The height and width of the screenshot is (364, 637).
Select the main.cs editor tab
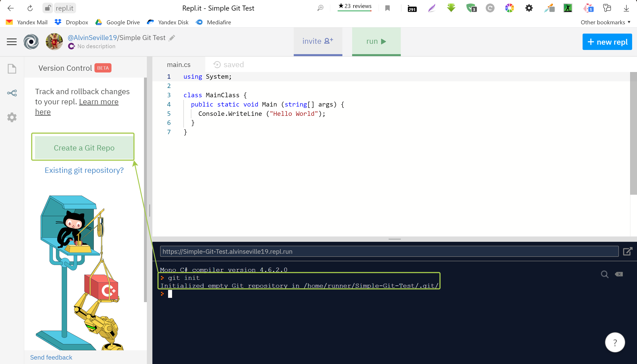click(x=179, y=65)
